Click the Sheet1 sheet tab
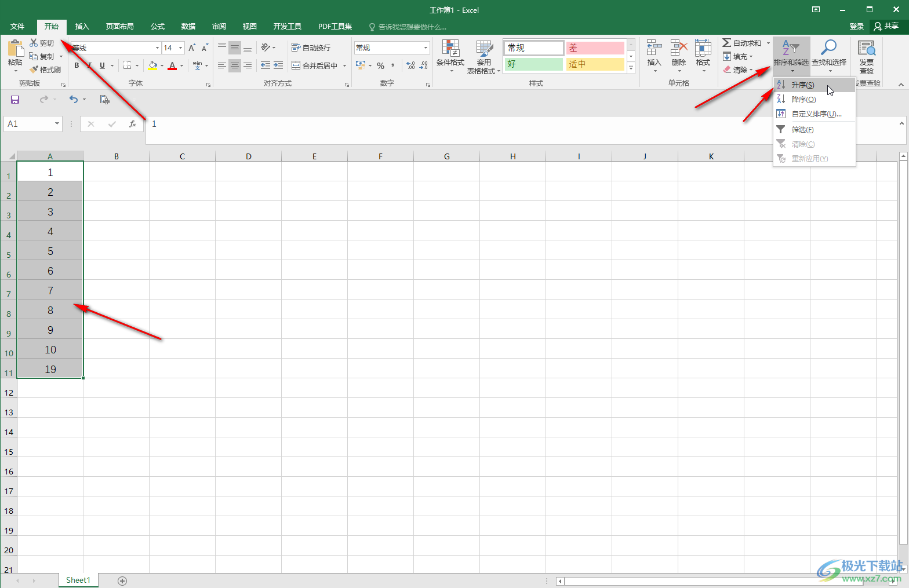The image size is (909, 588). 78,580
